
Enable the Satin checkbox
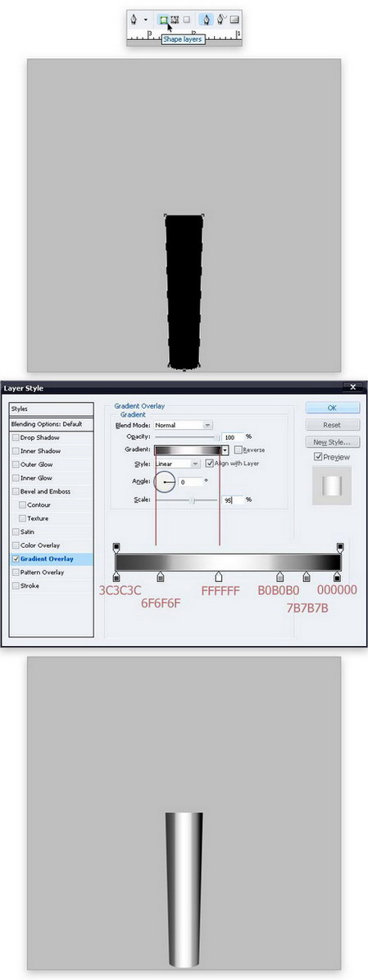point(15,532)
